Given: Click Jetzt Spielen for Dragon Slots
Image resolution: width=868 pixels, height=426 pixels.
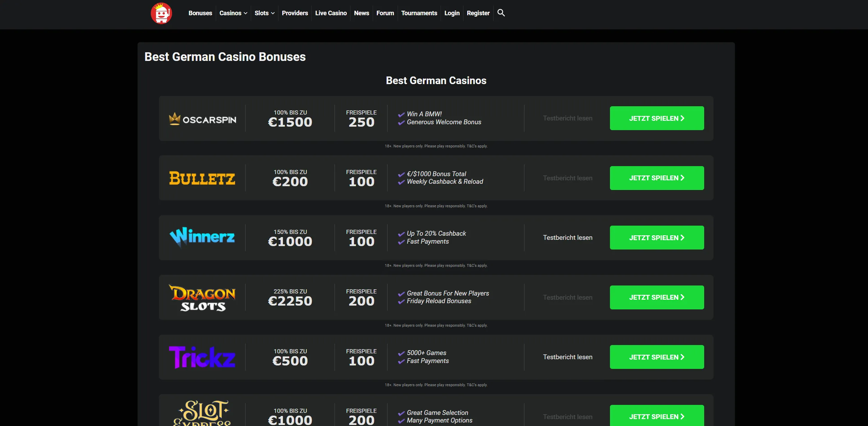Looking at the screenshot, I should [657, 297].
